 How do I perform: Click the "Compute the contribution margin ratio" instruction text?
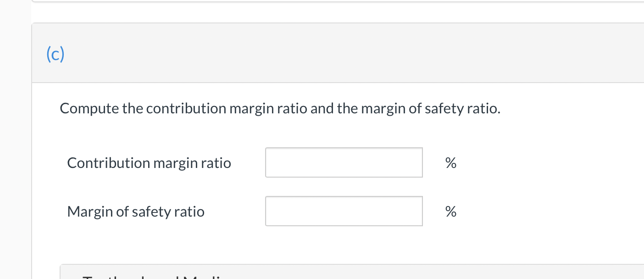[183, 109]
